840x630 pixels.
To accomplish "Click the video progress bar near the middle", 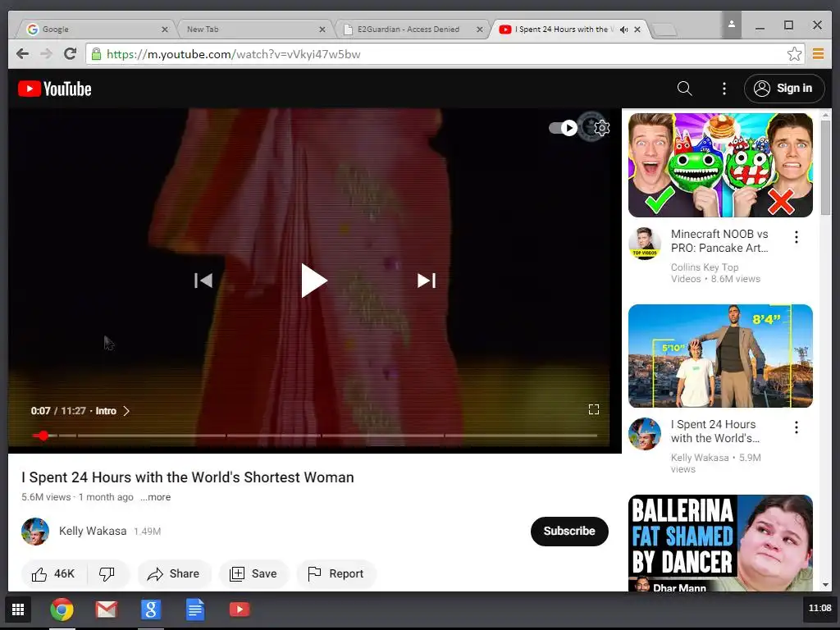I will point(314,436).
